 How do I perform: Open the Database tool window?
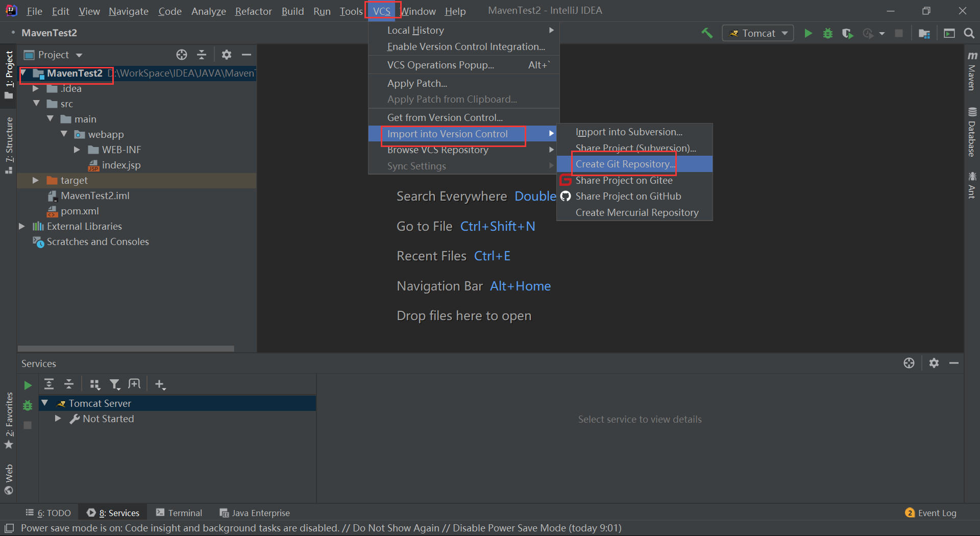(x=972, y=132)
